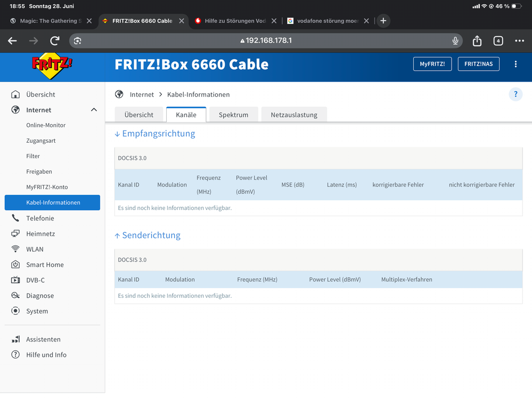Go back with the browser back arrow
Viewport: 532px width, 399px height.
pyautogui.click(x=13, y=40)
